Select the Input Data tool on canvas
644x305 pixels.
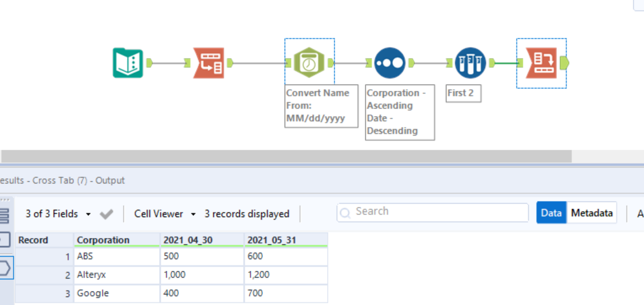pyautogui.click(x=128, y=62)
